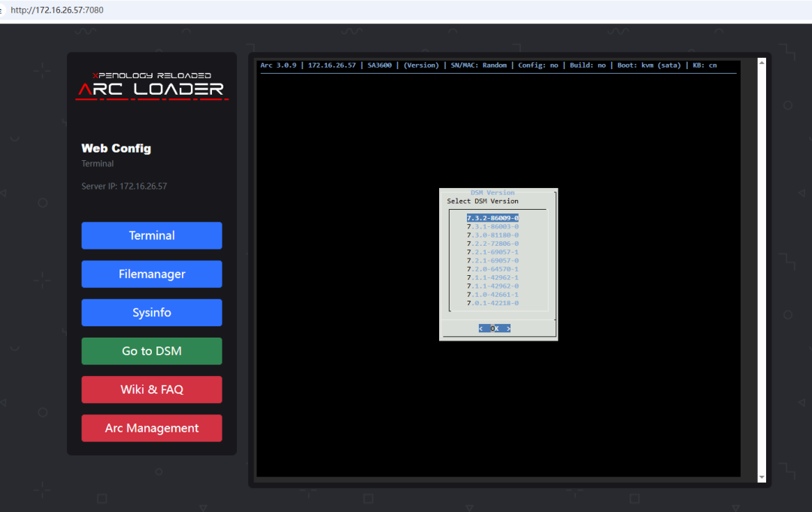Choose version 7.2.0-64570-1 in list
This screenshot has height=512, width=812.
click(x=492, y=269)
